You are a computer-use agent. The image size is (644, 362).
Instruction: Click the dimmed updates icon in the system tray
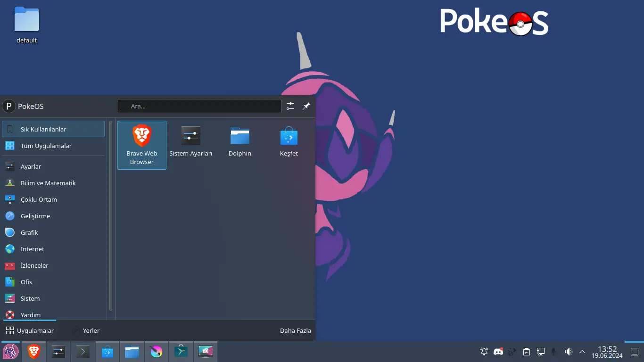tap(512, 352)
